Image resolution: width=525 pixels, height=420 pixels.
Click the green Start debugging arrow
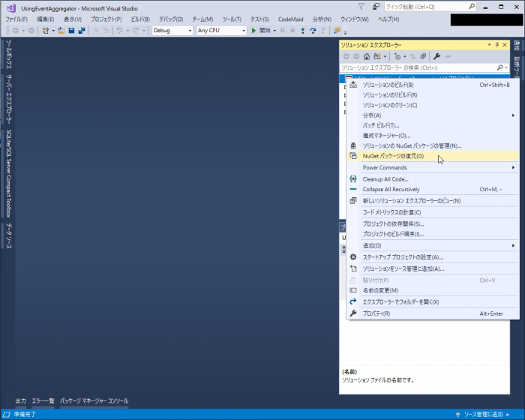[254, 31]
